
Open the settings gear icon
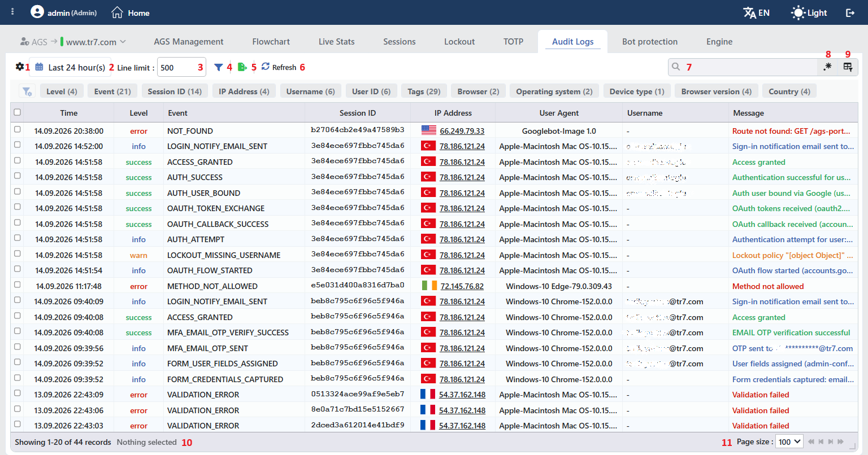[x=20, y=67]
